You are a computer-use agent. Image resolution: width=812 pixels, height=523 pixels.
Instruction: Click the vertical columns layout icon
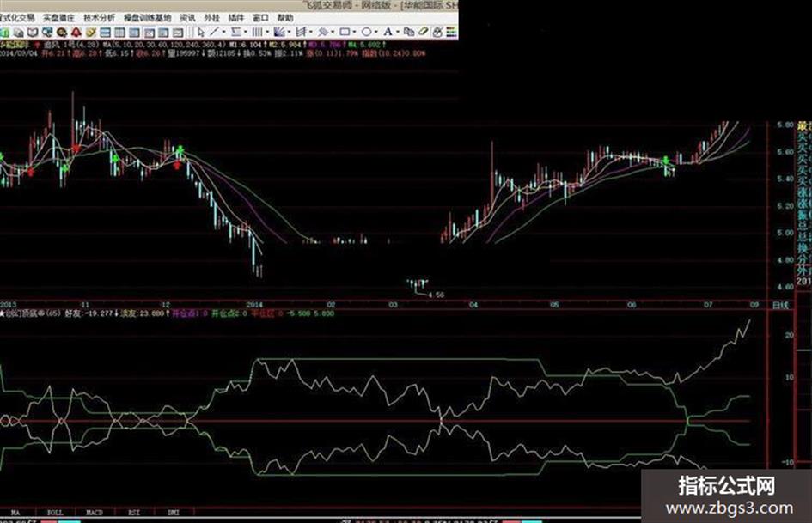point(119,33)
